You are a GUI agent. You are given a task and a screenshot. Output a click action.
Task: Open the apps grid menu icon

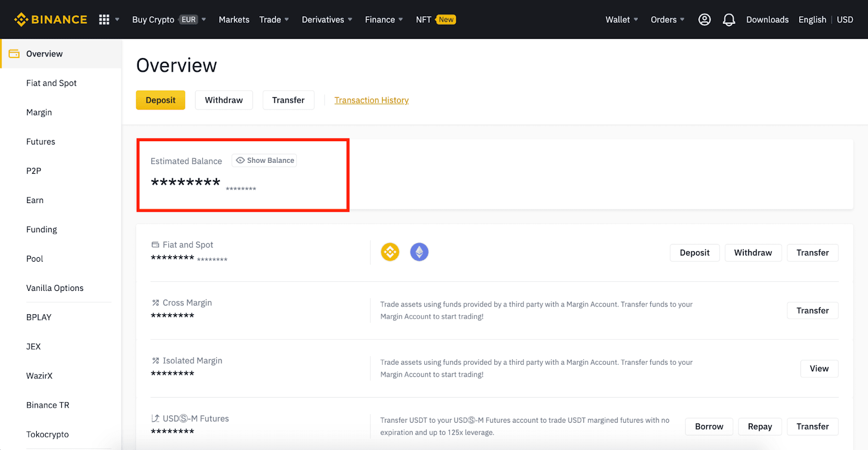tap(104, 20)
